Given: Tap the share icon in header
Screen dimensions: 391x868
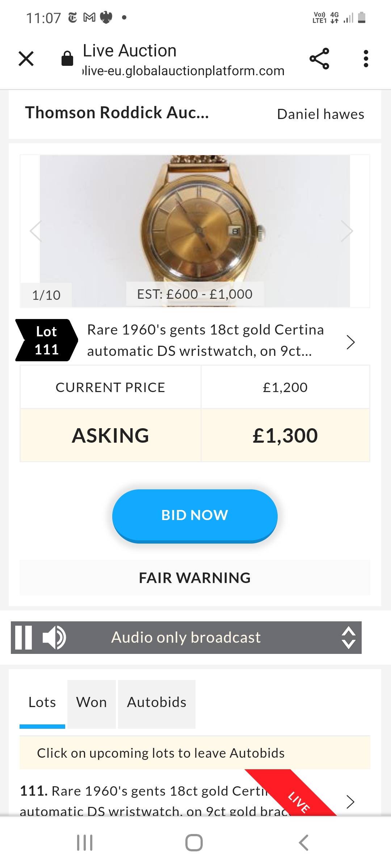Looking at the screenshot, I should (x=319, y=59).
